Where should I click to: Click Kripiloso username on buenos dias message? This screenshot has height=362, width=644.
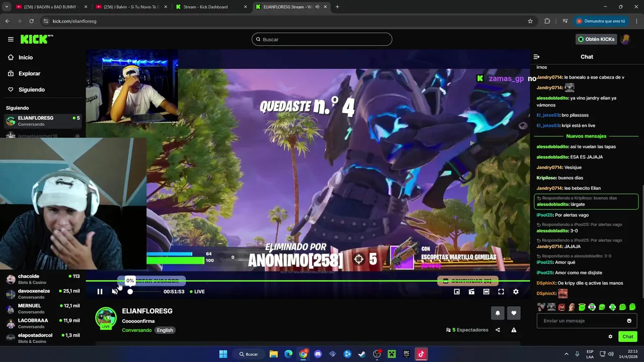[x=545, y=177]
